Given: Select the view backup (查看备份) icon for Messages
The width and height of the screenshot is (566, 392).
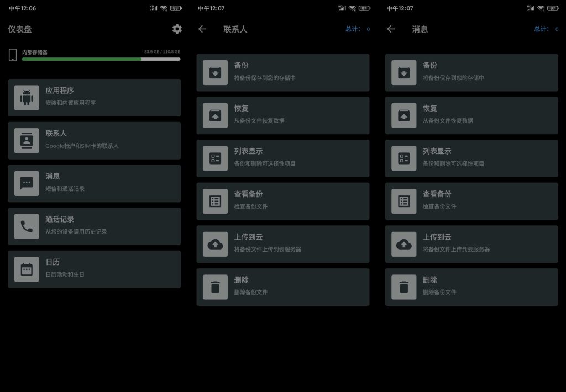Looking at the screenshot, I should click(x=404, y=201).
